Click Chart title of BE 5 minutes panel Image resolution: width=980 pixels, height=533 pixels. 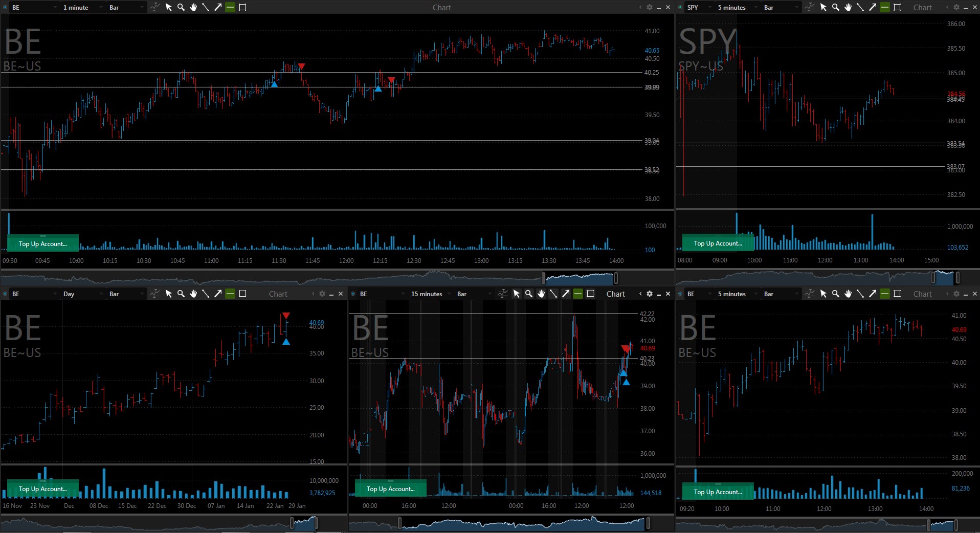(x=923, y=294)
